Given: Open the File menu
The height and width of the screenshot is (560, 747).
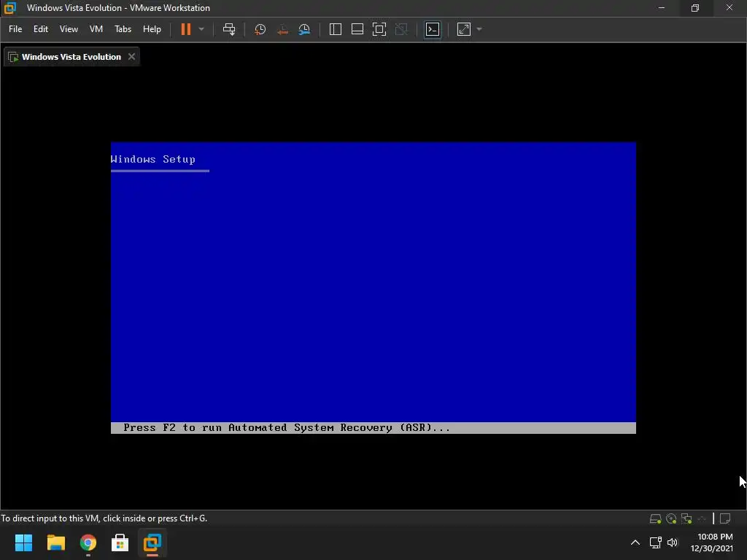Looking at the screenshot, I should click(15, 29).
